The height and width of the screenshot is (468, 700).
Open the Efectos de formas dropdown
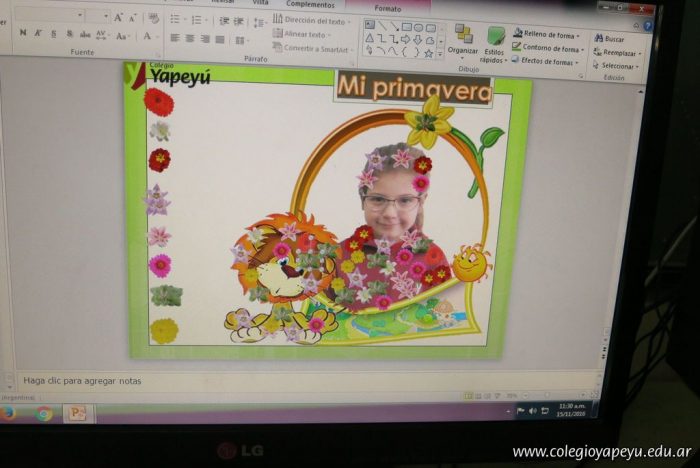[548, 60]
